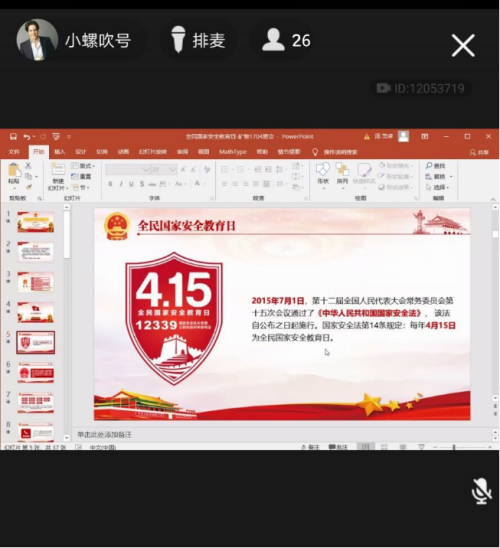Open the 26 participants list
500x548 pixels.
(x=286, y=40)
